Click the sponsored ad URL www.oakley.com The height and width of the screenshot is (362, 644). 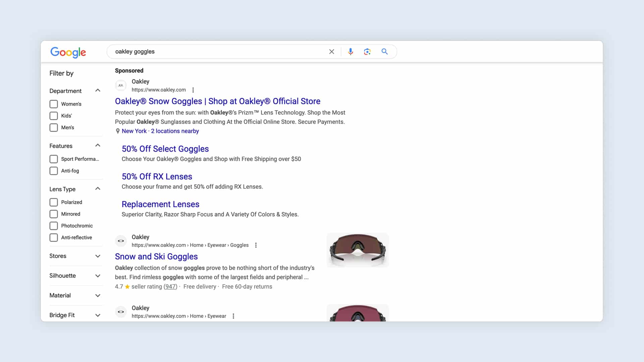[159, 90]
